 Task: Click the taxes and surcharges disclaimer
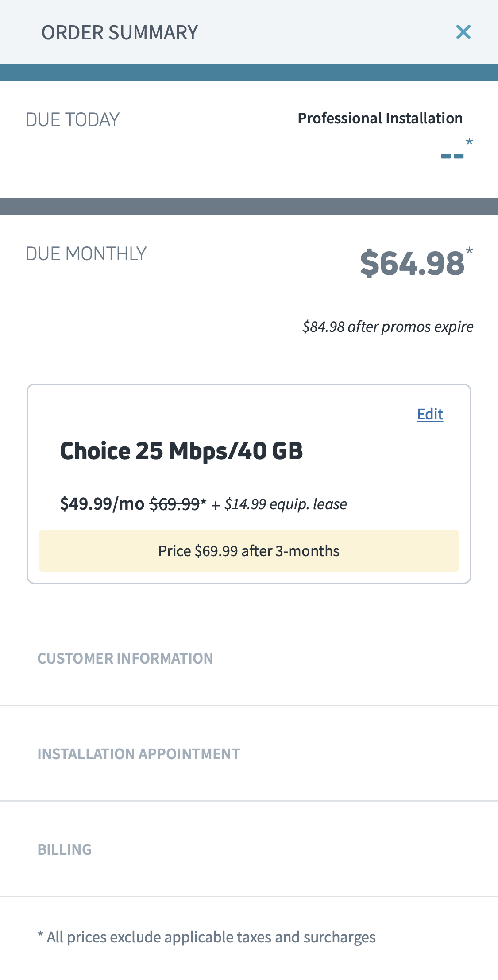click(x=207, y=937)
